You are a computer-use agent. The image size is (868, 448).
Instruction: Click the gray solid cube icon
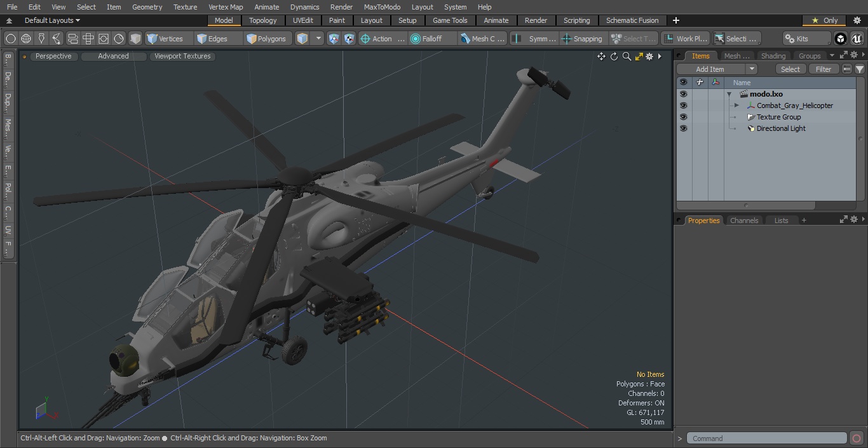tap(135, 39)
